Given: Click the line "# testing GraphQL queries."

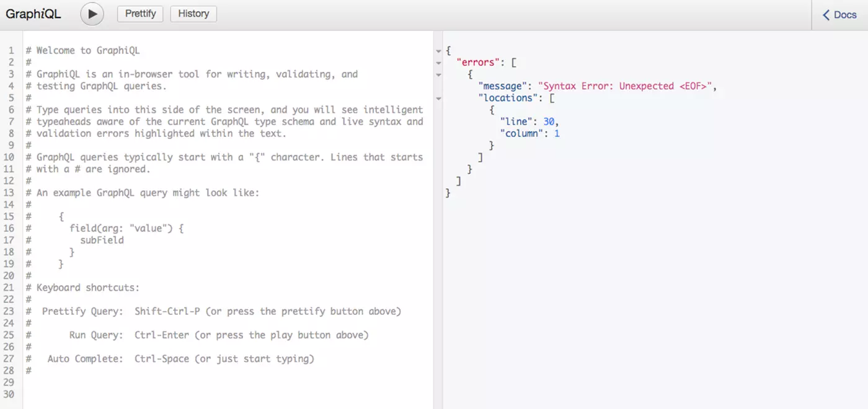Looking at the screenshot, I should pos(96,86).
